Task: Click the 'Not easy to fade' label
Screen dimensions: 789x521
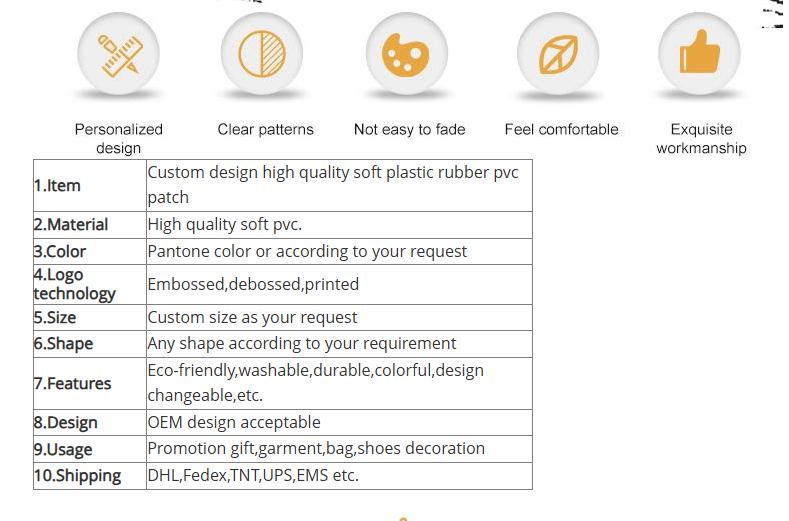Action: tap(410, 129)
